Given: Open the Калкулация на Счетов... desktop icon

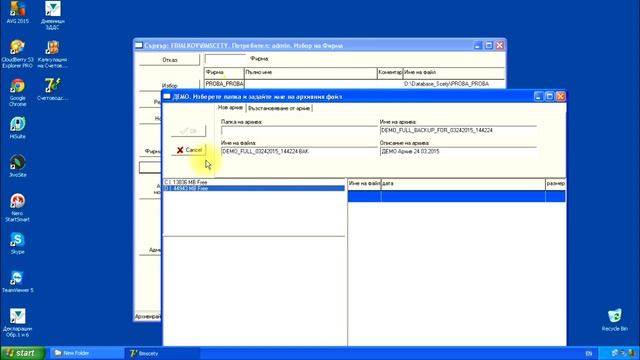Looking at the screenshot, I should 53,54.
